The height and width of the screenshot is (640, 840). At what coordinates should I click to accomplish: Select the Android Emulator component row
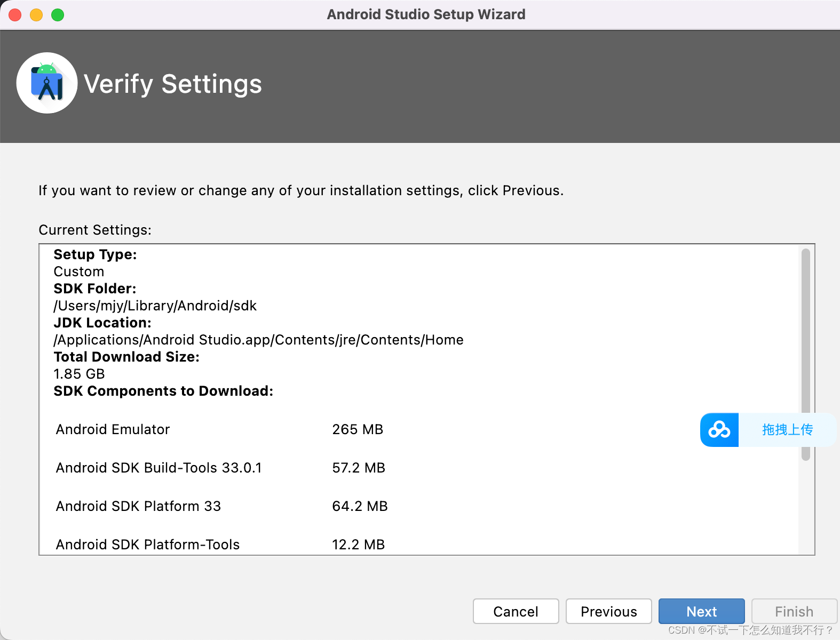(219, 429)
